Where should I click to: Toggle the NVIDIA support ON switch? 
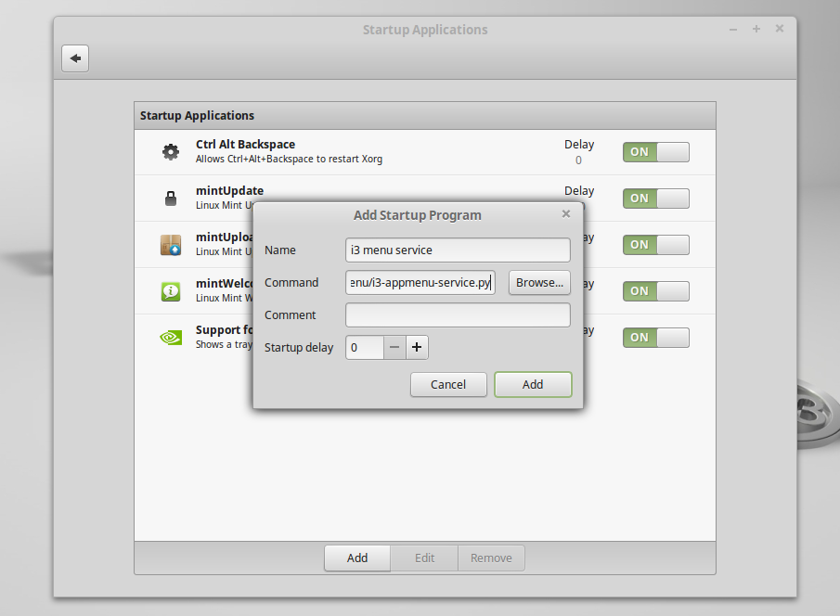[x=655, y=338]
